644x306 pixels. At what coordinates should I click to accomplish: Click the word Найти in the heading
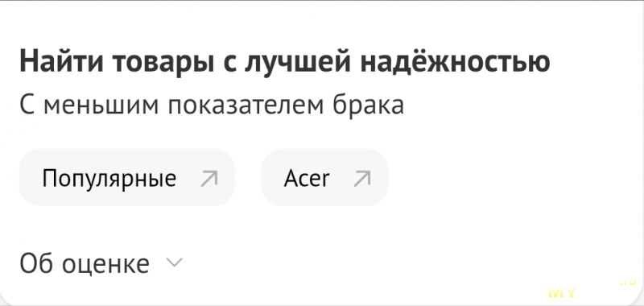pyautogui.click(x=62, y=61)
